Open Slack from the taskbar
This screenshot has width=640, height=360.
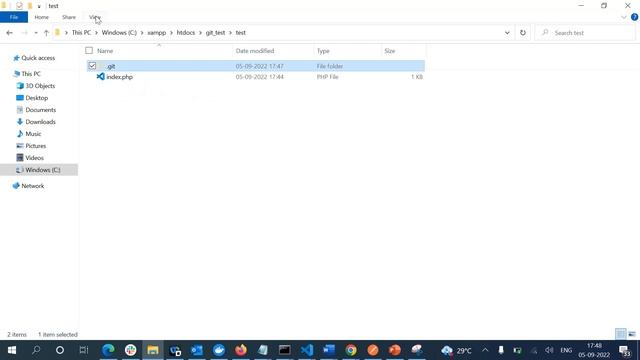tap(131, 350)
